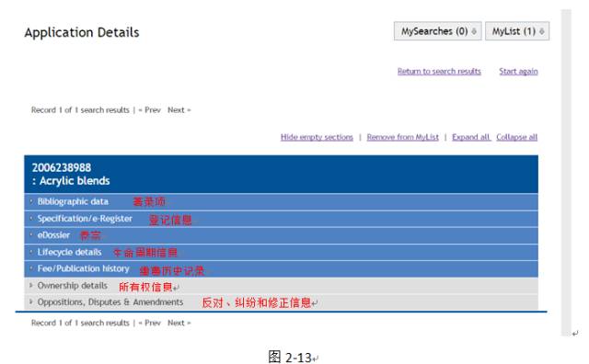Expand the Bibliographic data section
The width and height of the screenshot is (589, 364).
tap(281, 202)
